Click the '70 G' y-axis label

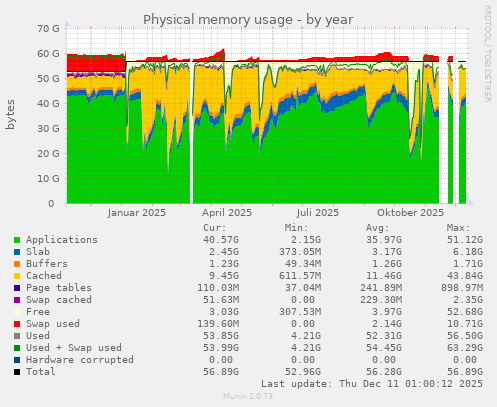click(x=49, y=29)
